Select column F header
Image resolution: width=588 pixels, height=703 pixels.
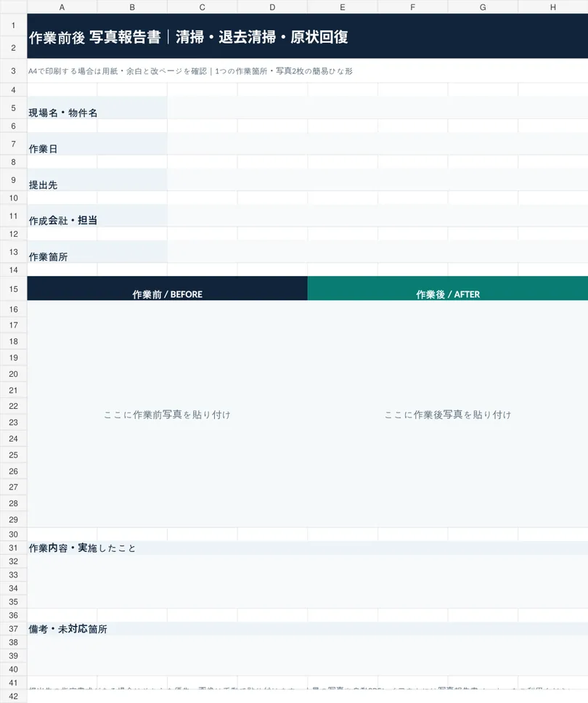(413, 7)
